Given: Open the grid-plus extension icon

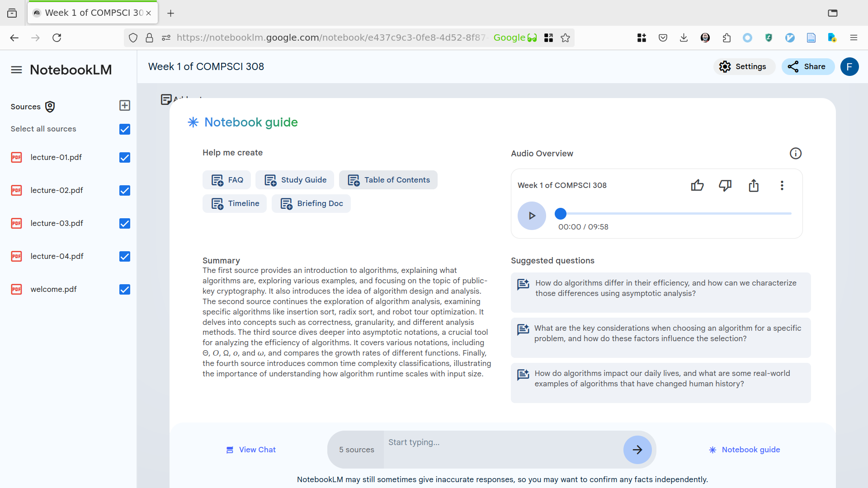Looking at the screenshot, I should click(x=642, y=38).
